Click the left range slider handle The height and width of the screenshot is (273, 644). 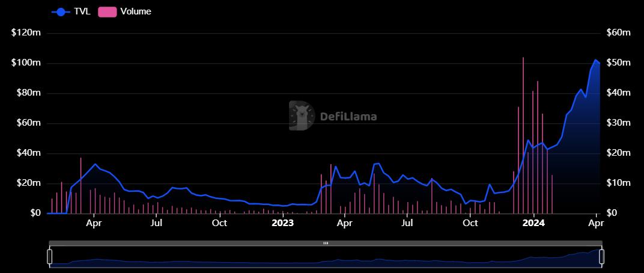[x=50, y=256]
